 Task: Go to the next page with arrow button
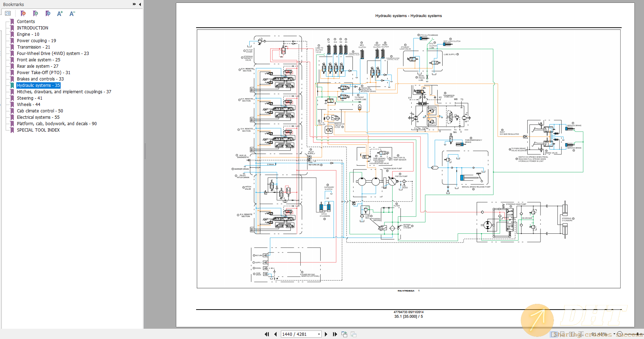(326, 334)
